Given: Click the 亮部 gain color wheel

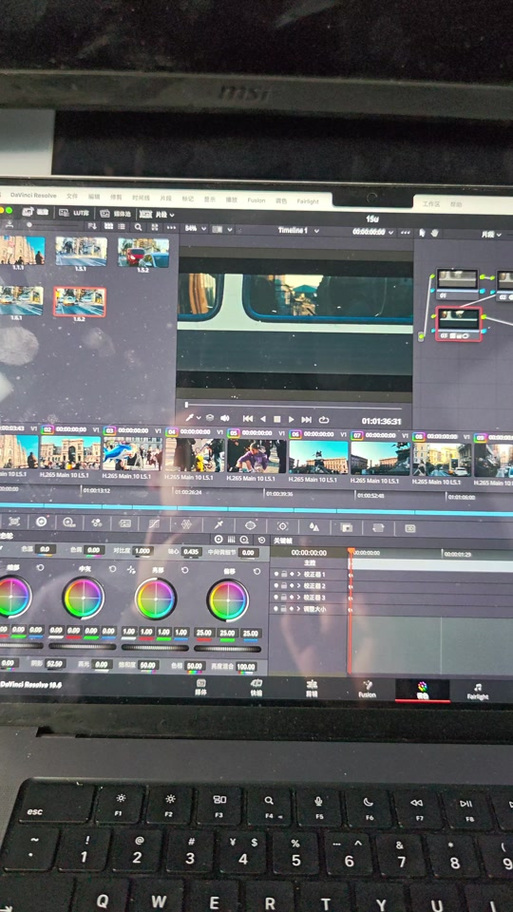Looking at the screenshot, I should coord(156,599).
